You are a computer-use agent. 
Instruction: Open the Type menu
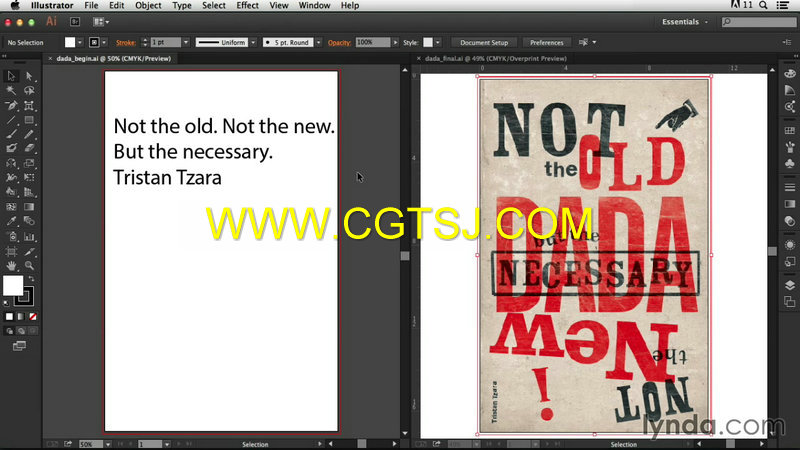point(182,6)
